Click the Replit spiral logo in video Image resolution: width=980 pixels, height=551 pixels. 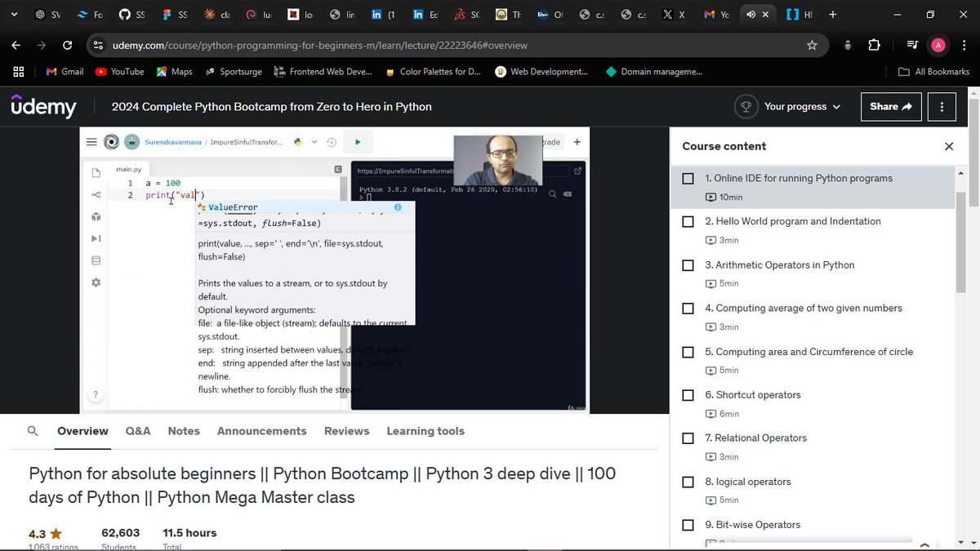click(x=112, y=142)
